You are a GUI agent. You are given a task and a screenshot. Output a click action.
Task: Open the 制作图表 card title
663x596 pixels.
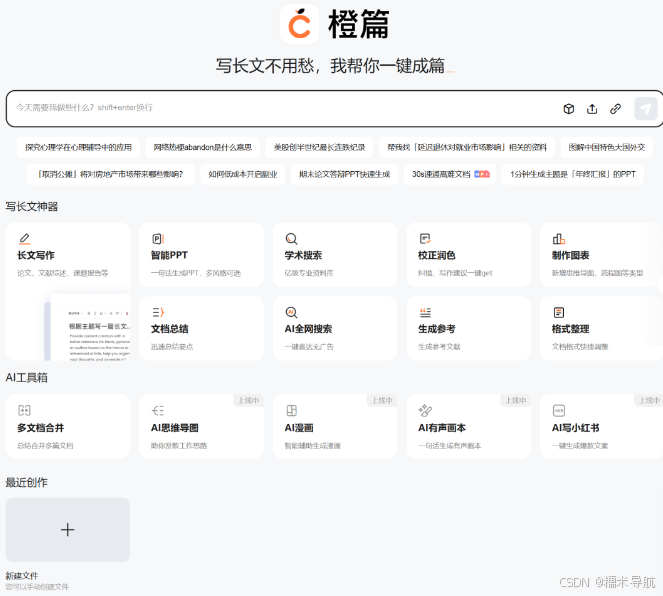click(x=570, y=255)
